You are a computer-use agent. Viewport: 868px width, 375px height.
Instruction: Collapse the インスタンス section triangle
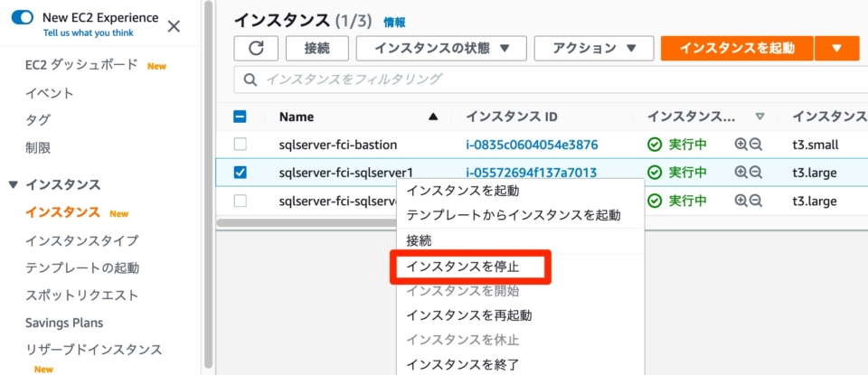(14, 184)
